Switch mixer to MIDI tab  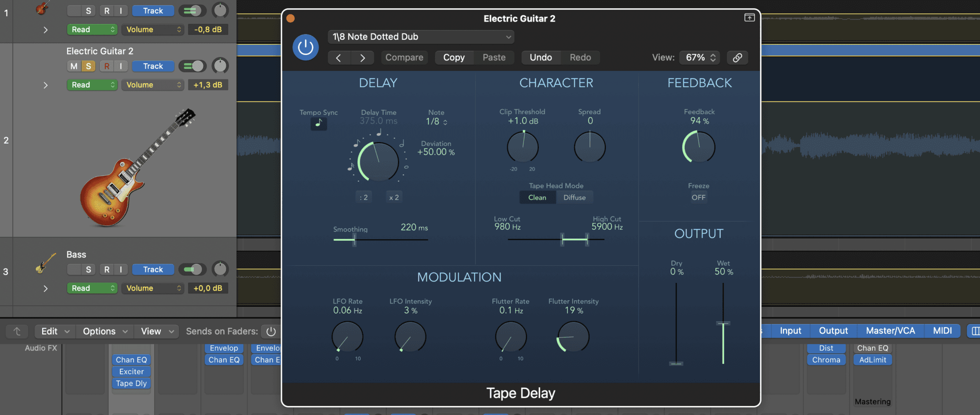(942, 331)
